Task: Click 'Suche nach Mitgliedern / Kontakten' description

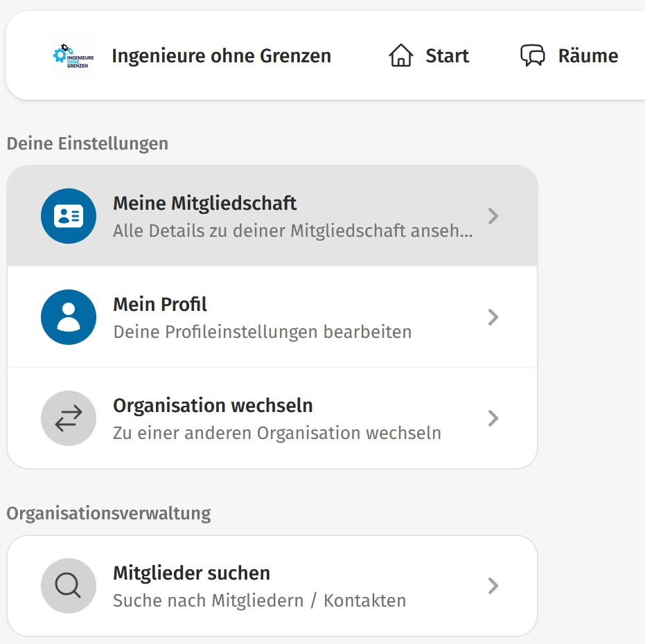Action: (259, 600)
